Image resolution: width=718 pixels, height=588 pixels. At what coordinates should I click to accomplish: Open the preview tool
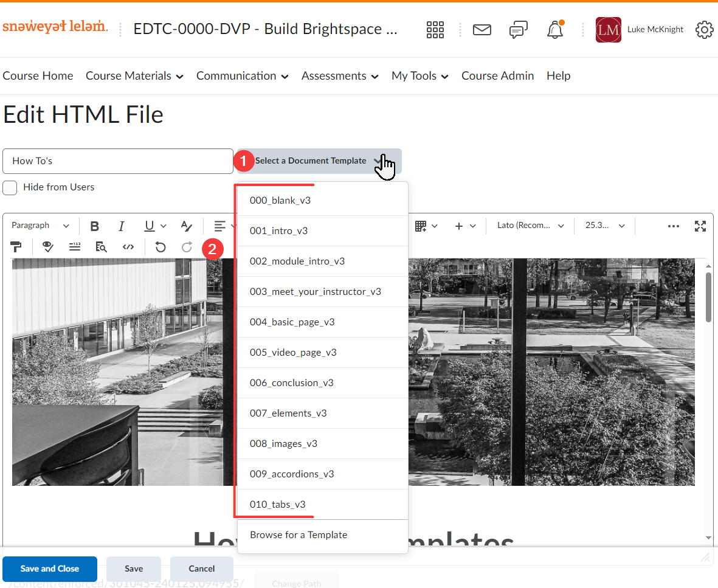[101, 247]
